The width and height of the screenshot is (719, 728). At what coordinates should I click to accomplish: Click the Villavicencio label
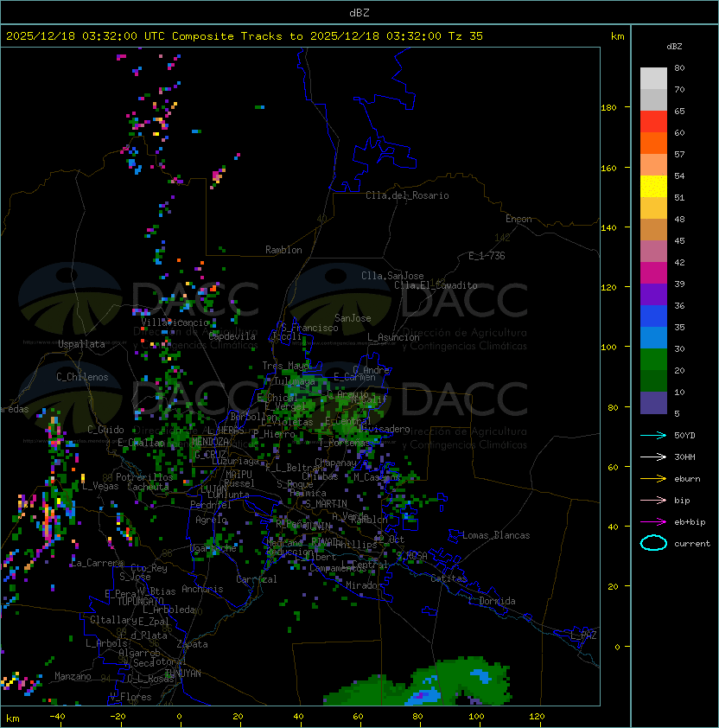175,322
